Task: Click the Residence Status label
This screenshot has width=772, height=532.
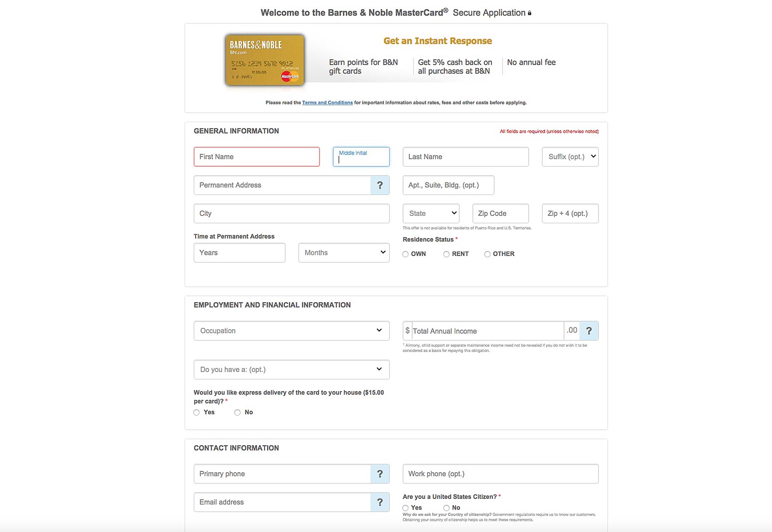Action: 428,239
